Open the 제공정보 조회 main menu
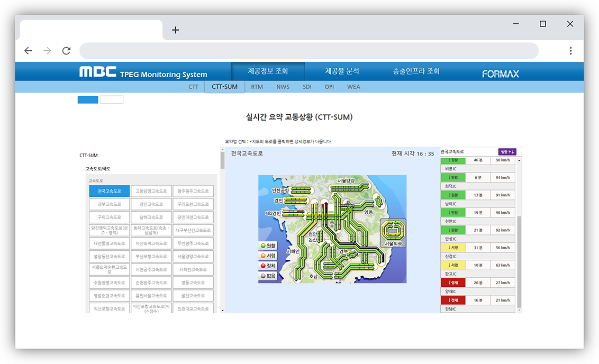 click(x=267, y=71)
